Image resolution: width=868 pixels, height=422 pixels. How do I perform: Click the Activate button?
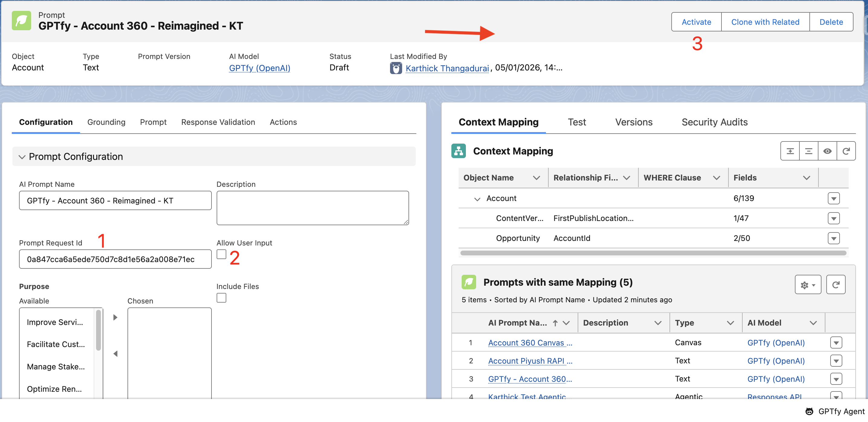696,22
